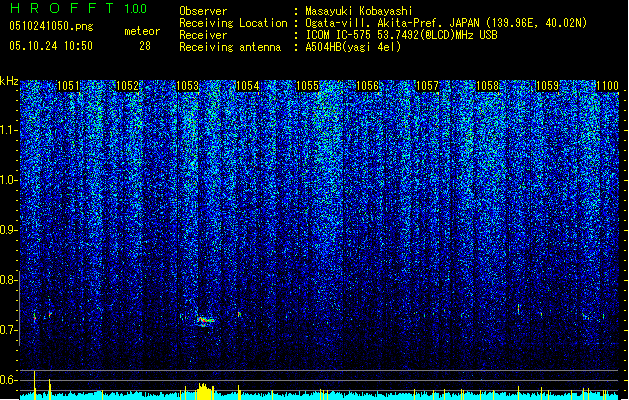Click the date stamp 05.10.24 10:50

point(51,46)
